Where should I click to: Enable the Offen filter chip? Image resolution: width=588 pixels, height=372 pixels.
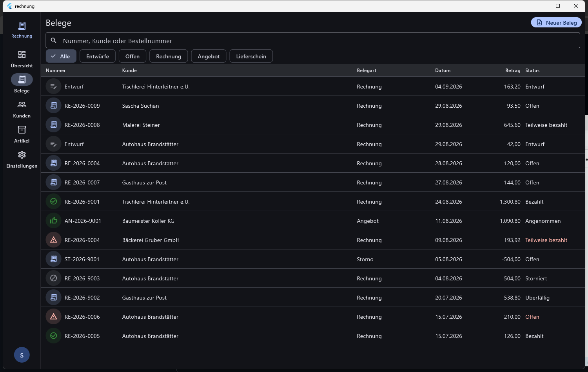coord(132,56)
